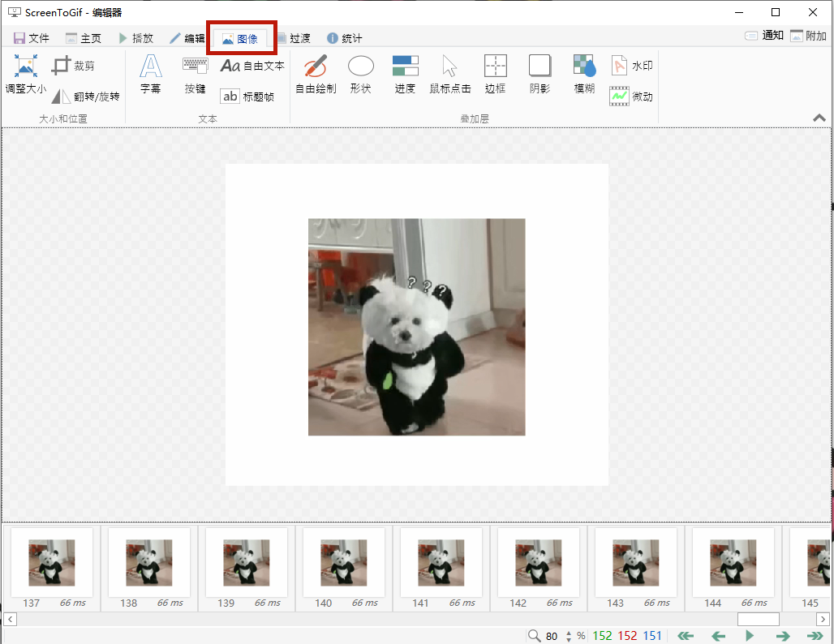Image resolution: width=834 pixels, height=644 pixels.
Task: Choose the 形状 shape tool
Action: coord(360,75)
